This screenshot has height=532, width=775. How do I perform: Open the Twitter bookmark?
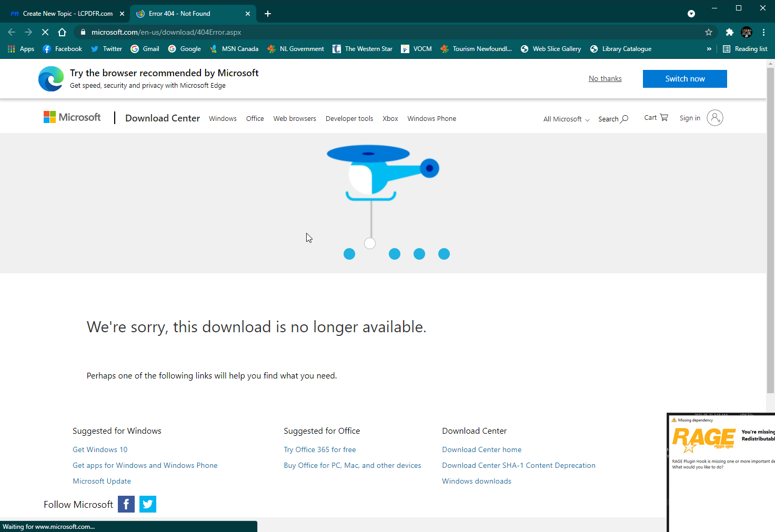[106, 49]
